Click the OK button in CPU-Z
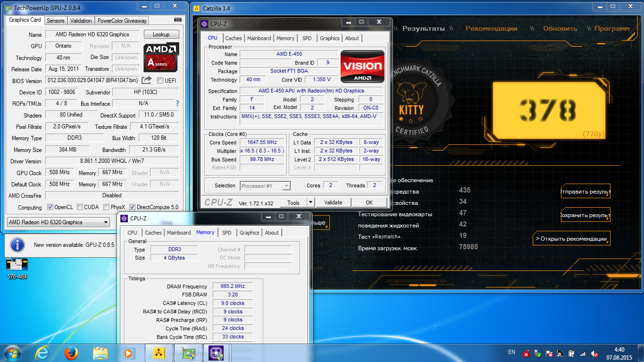The height and width of the screenshot is (362, 644). [369, 202]
